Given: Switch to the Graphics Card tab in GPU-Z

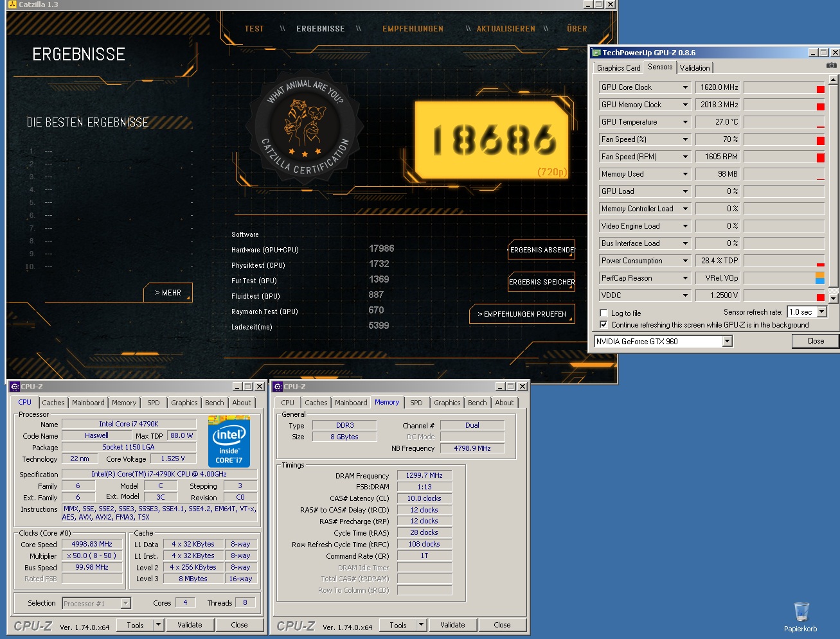Looking at the screenshot, I should click(x=618, y=68).
